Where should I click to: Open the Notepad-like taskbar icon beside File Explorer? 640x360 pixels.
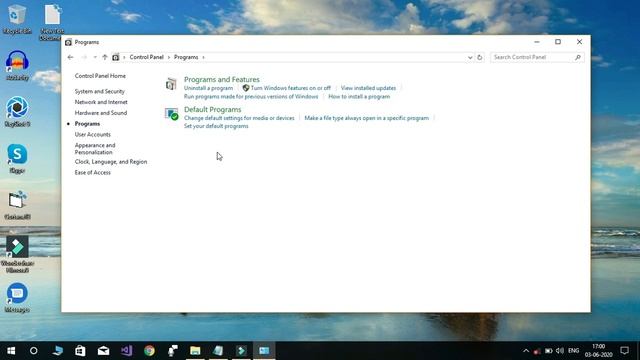[218, 351]
